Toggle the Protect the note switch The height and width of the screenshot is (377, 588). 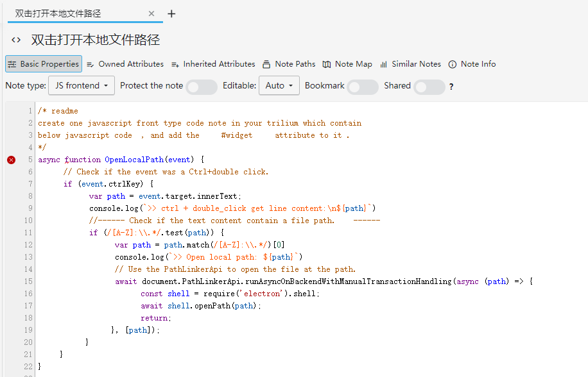point(202,87)
